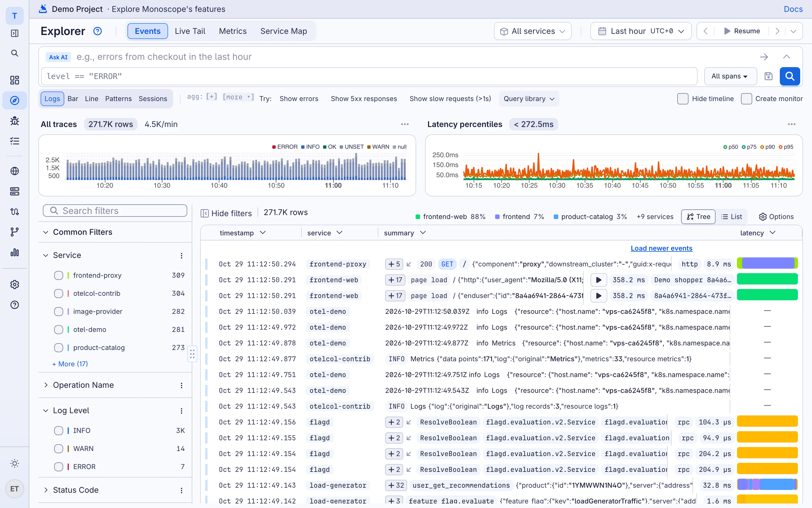This screenshot has width=812, height=508.
Task: Open All traces chart options menu
Action: pos(405,124)
